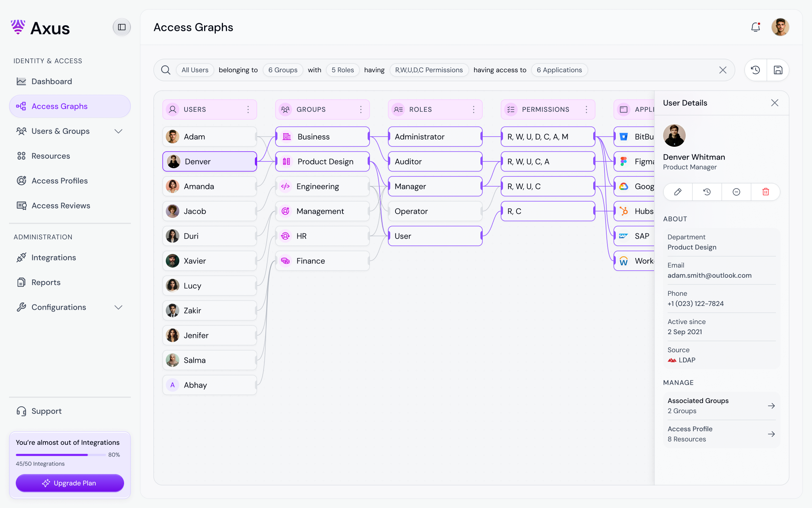The width and height of the screenshot is (812, 508).
Task: Suspend user with the minus-circle icon
Action: (736, 192)
